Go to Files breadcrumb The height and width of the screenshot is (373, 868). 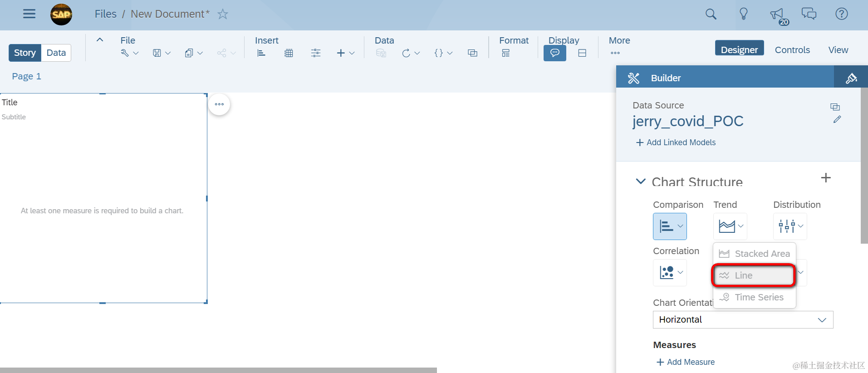coord(106,14)
